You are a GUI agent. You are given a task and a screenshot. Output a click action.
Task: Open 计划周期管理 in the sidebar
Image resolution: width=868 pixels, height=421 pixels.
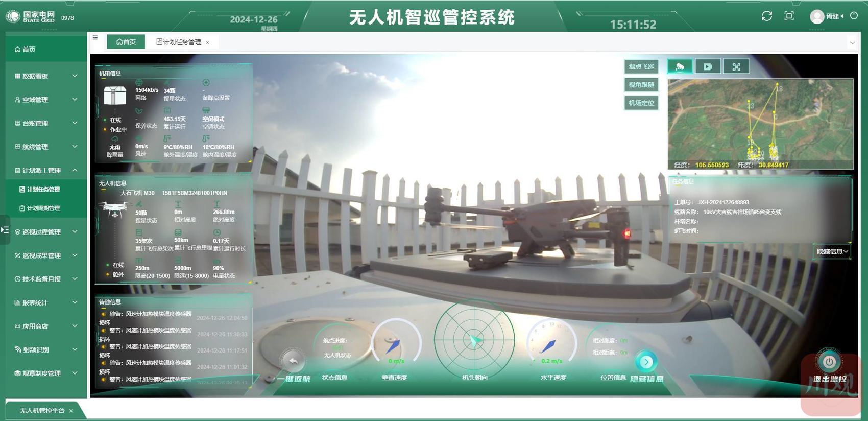(43, 208)
